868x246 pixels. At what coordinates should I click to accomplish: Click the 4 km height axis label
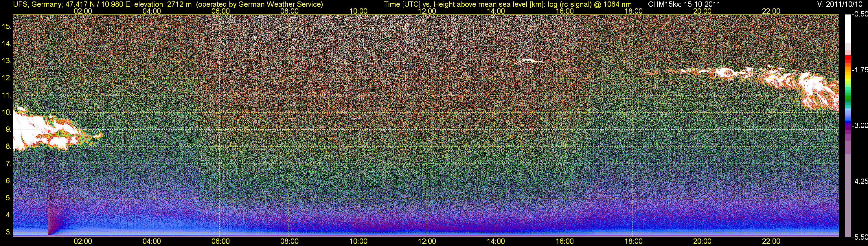coord(8,215)
